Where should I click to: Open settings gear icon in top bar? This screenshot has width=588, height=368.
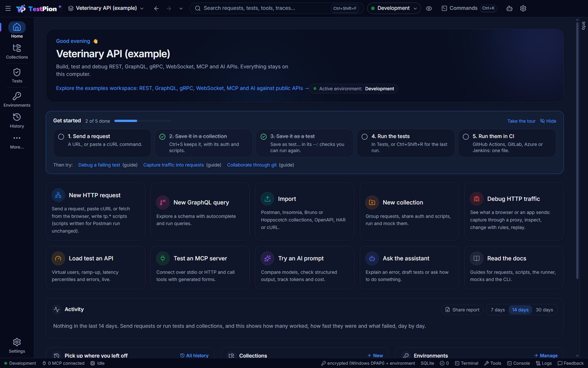click(523, 8)
